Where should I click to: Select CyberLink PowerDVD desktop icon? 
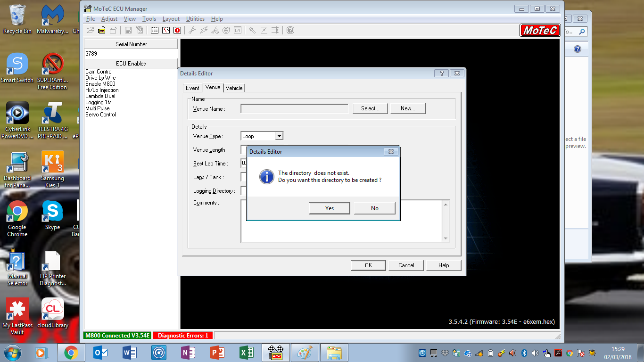[x=17, y=120]
